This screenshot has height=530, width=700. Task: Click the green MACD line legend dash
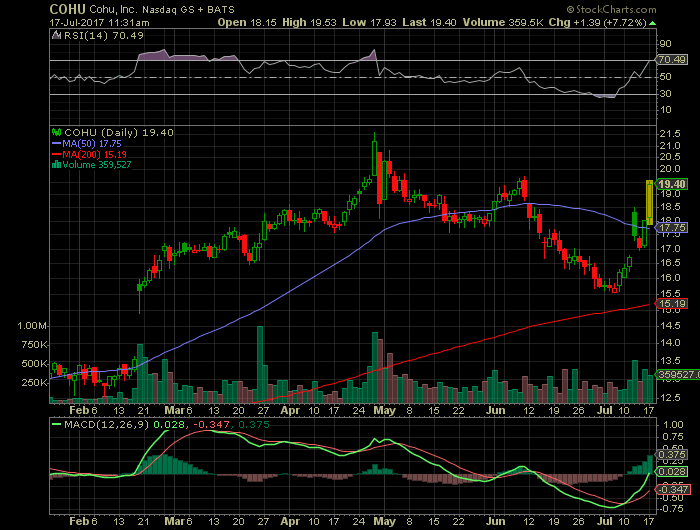[56, 424]
